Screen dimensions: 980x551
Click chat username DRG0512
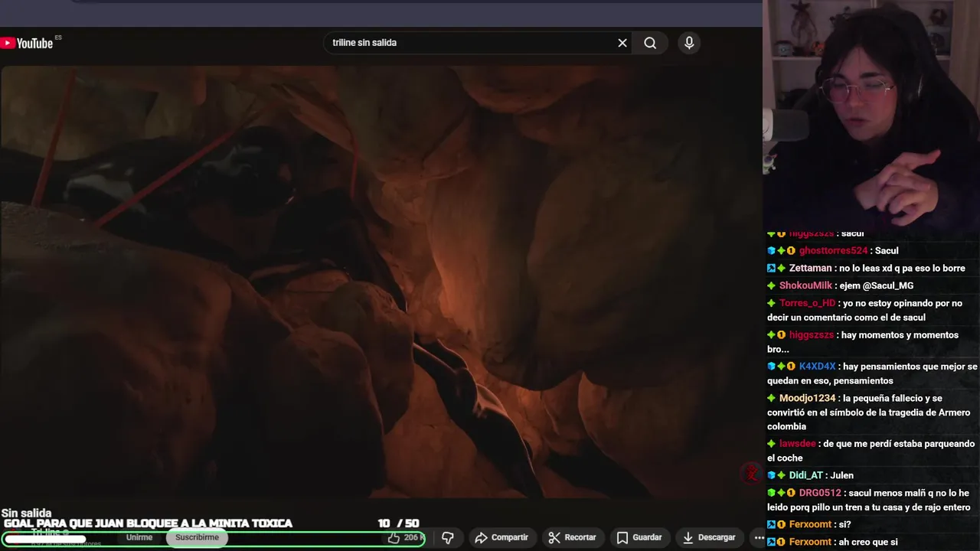pyautogui.click(x=820, y=493)
